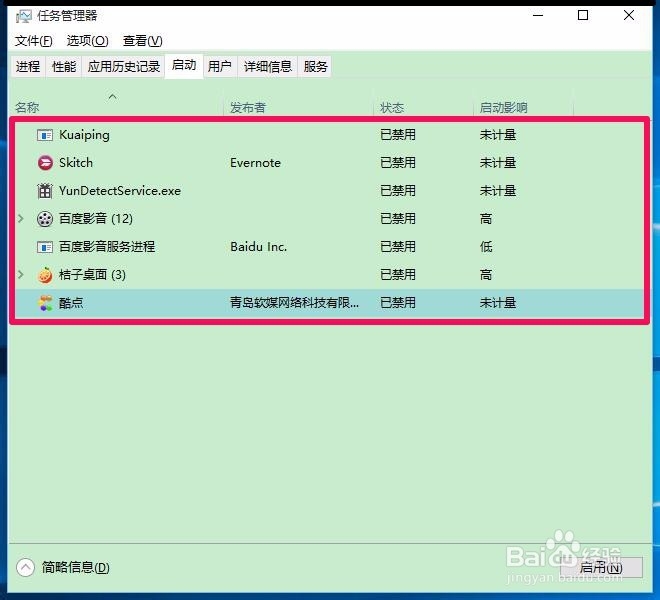Click the YunDetectService.exe icon
Viewport: 660px width, 600px height.
point(45,191)
